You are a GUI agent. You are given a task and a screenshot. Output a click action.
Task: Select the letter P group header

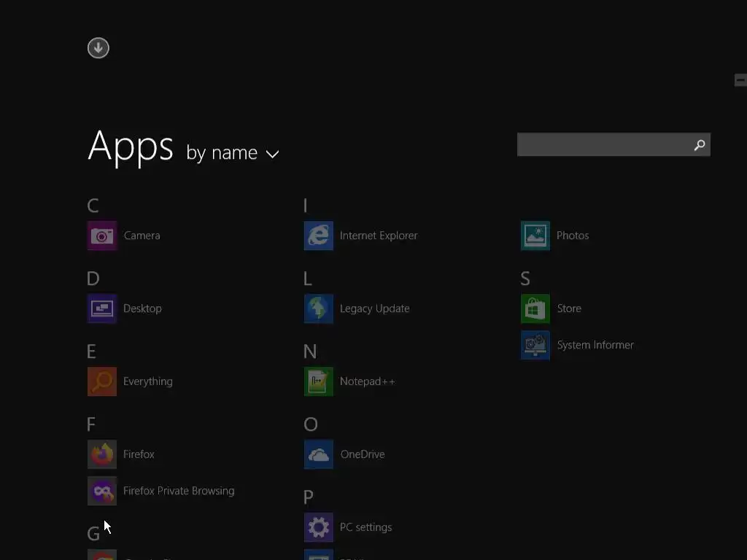coord(309,497)
